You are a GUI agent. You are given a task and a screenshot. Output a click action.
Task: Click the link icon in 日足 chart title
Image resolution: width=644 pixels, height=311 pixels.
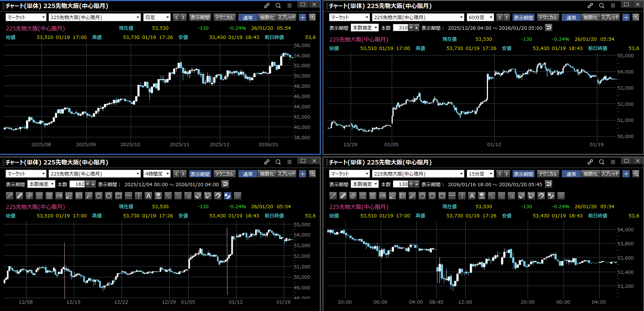coord(267,6)
